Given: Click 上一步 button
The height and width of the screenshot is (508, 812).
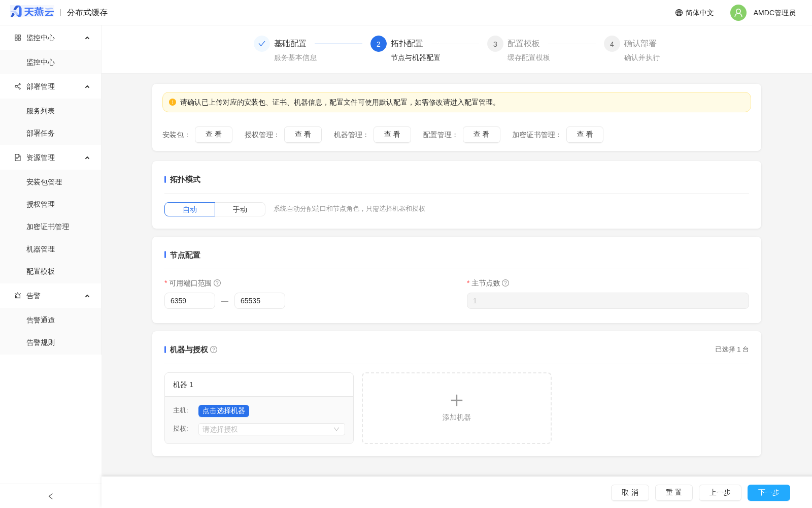Looking at the screenshot, I should pos(720,493).
